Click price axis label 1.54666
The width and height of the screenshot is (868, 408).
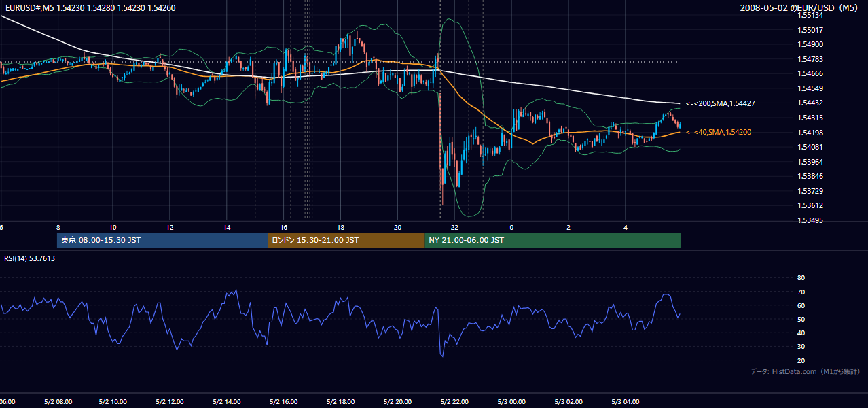coord(811,73)
